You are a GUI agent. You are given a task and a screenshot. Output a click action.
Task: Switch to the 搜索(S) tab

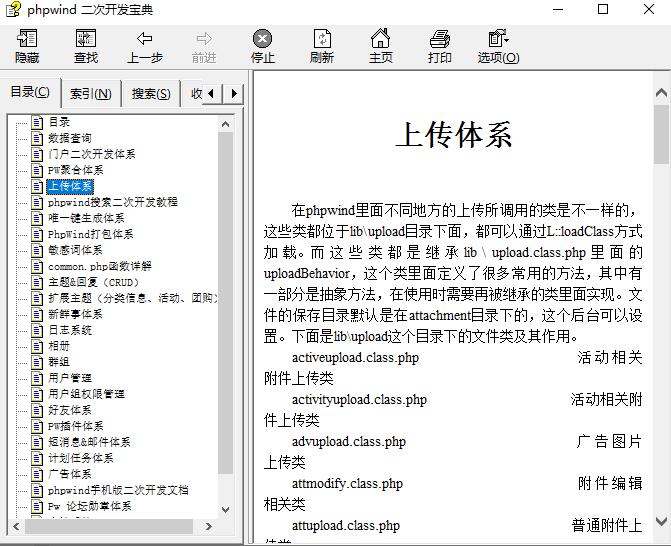pos(151,94)
